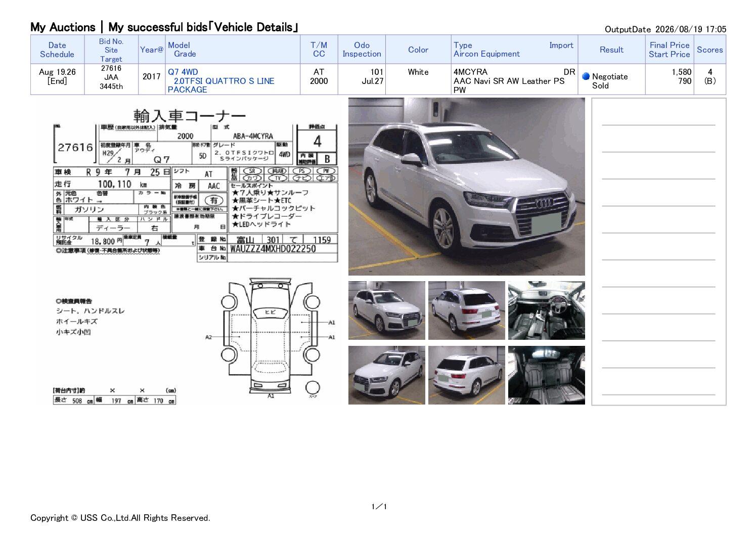Click the "100,110 km" mileage on the sheet
Screen dimensions: 756x535
pyautogui.click(x=122, y=184)
